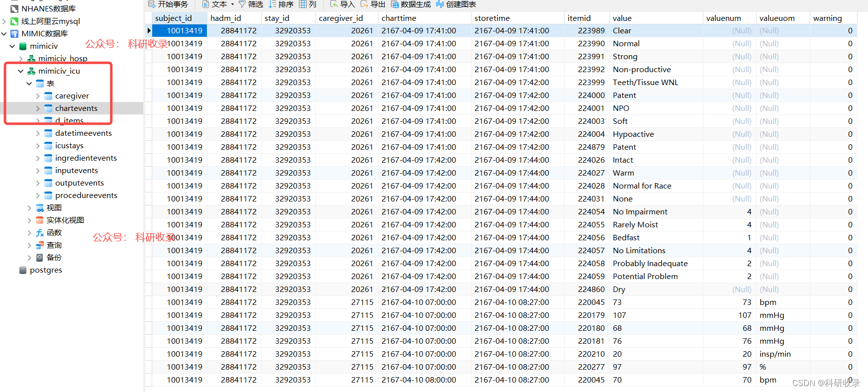Click the Filter (筛选) funnel icon
The height and width of the screenshot is (392, 868).
click(x=242, y=4)
